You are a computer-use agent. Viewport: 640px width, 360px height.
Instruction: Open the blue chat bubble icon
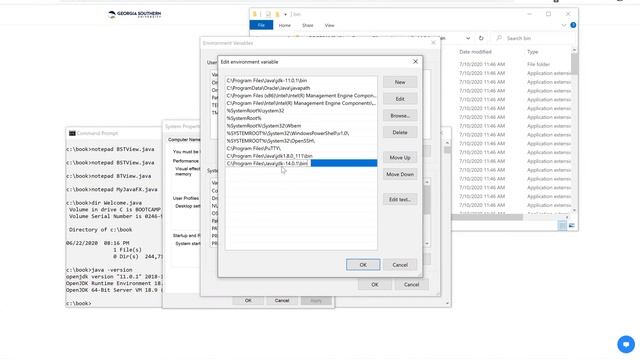[x=626, y=344]
